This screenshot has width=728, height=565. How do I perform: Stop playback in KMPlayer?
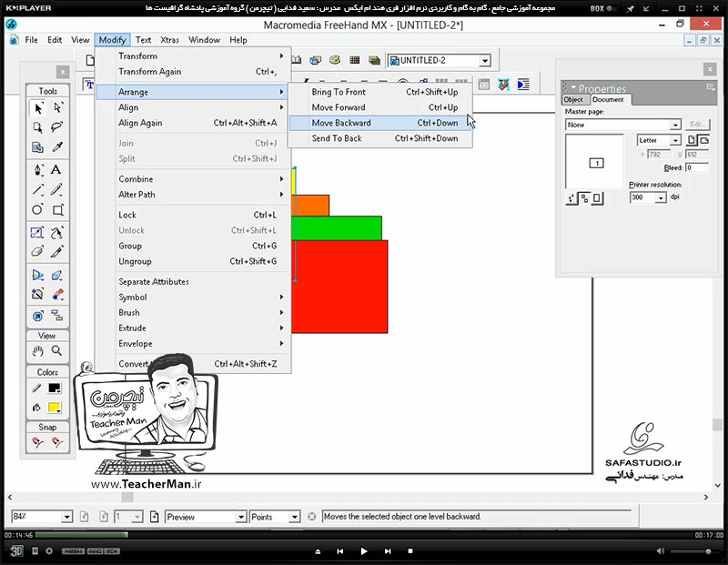(410, 551)
